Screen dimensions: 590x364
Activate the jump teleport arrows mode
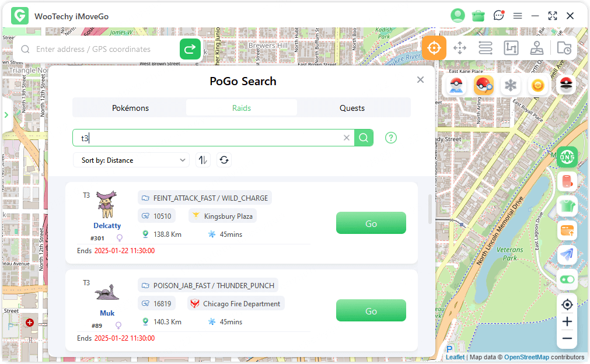[460, 48]
